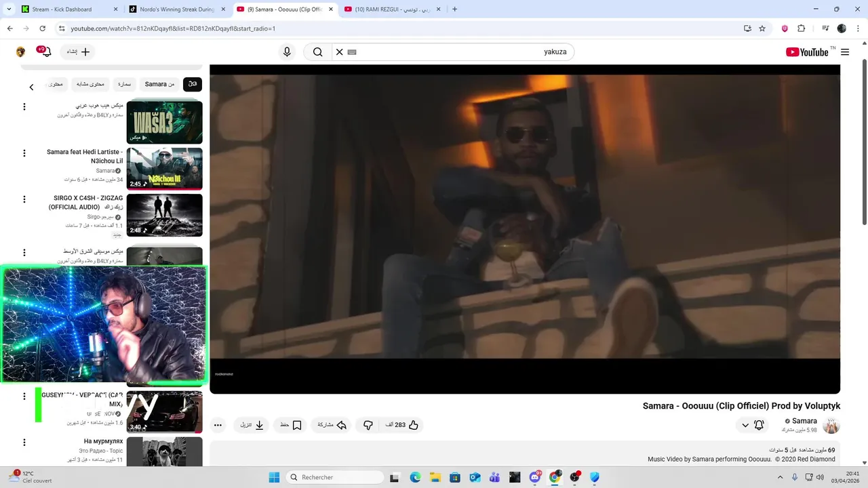Open the Extensions puzzle icon

point(801,28)
